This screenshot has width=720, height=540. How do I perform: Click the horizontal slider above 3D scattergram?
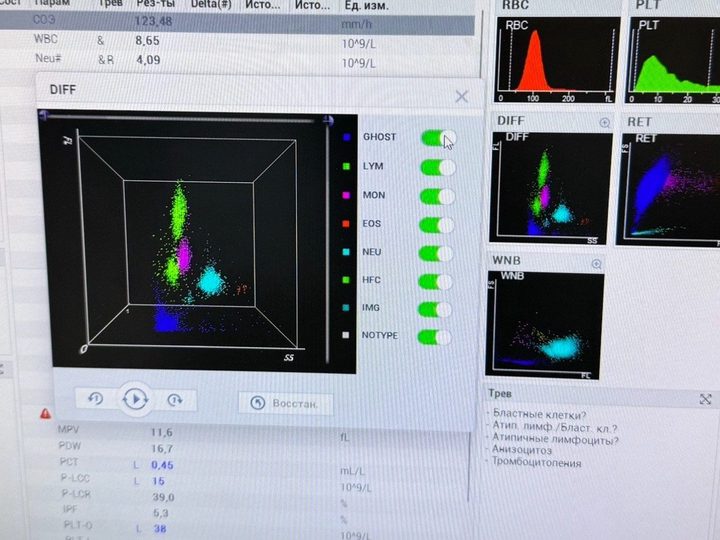point(184,117)
